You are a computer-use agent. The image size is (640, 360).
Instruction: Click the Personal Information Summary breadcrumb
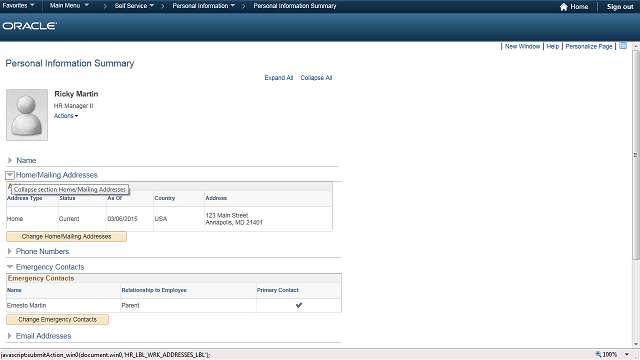295,6
